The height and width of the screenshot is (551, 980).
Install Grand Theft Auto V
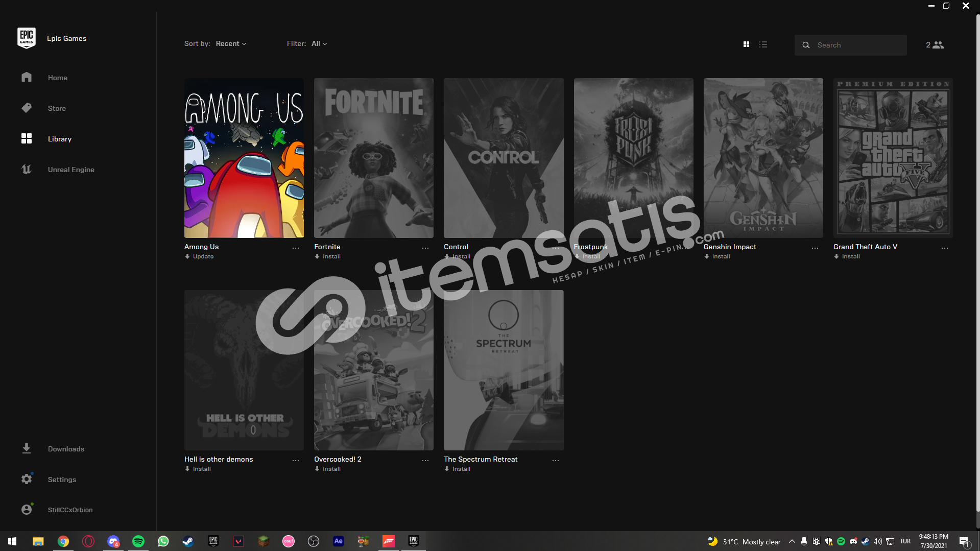click(x=847, y=256)
